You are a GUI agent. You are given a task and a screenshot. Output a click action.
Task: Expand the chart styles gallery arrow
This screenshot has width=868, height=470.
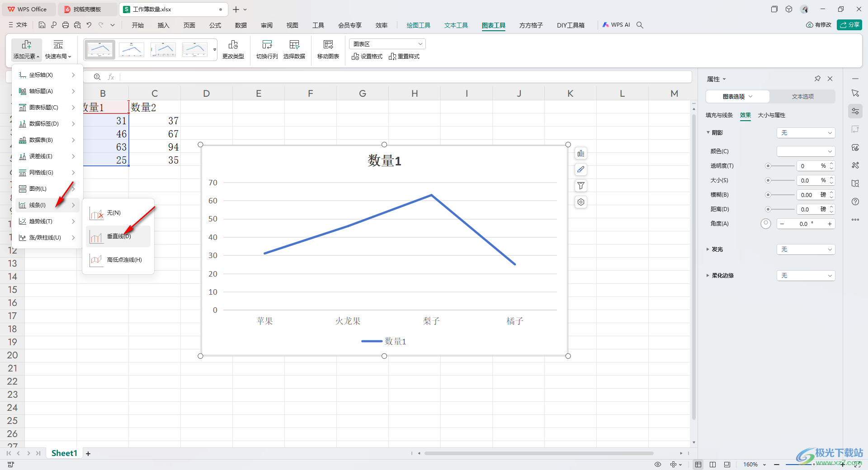coord(214,50)
